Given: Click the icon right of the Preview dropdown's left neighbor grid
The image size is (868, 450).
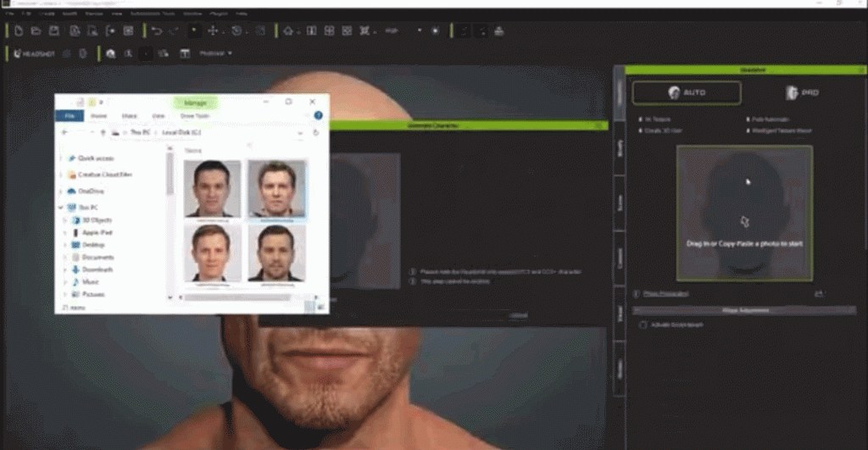Looking at the screenshot, I should (x=185, y=53).
